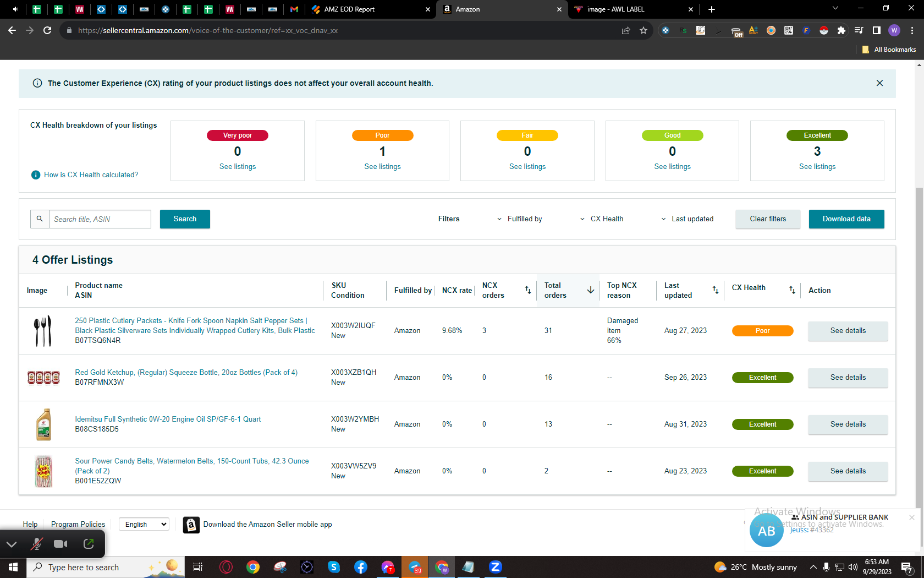Open the Idemitsu Engine Oil product link
Screen dimensions: 924x578
168,419
